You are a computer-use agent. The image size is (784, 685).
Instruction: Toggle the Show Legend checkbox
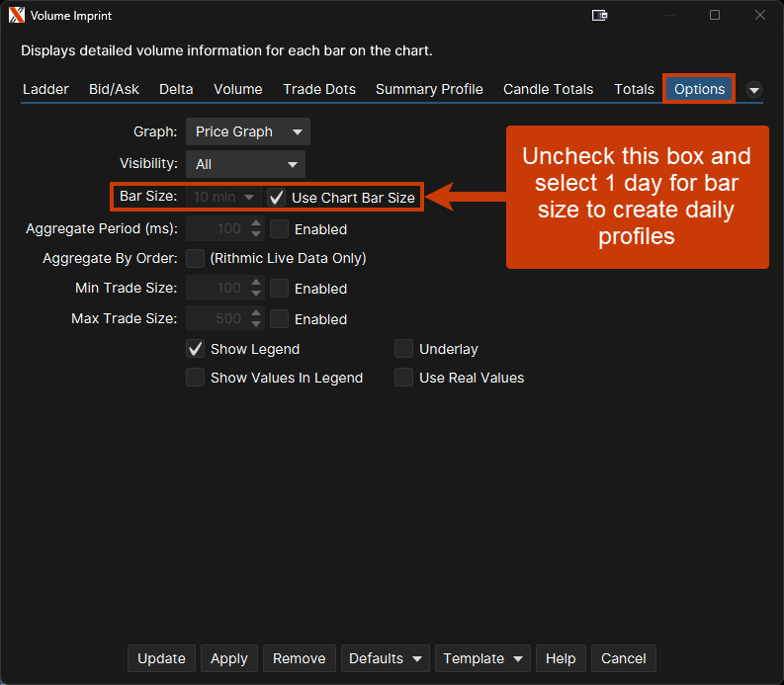point(196,349)
